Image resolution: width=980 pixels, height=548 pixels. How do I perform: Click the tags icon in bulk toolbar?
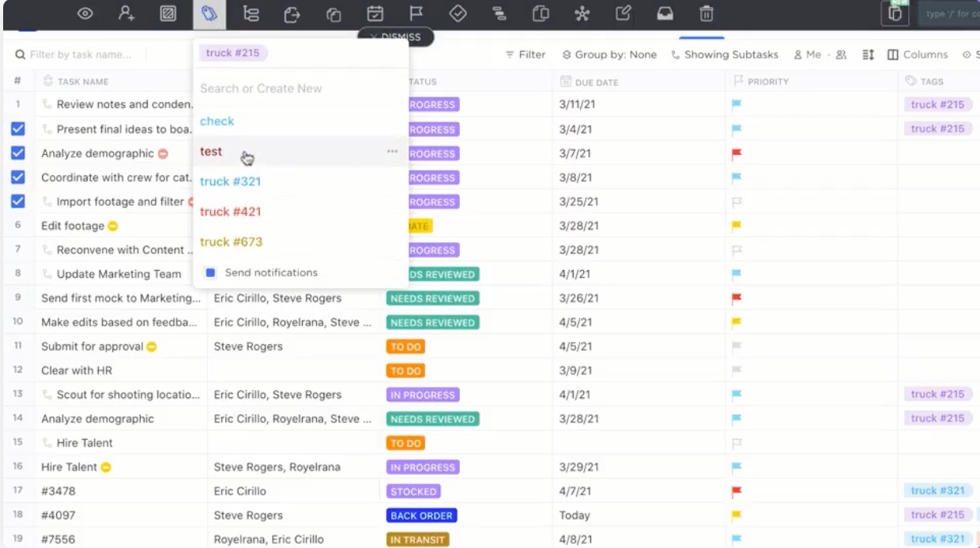coord(209,13)
